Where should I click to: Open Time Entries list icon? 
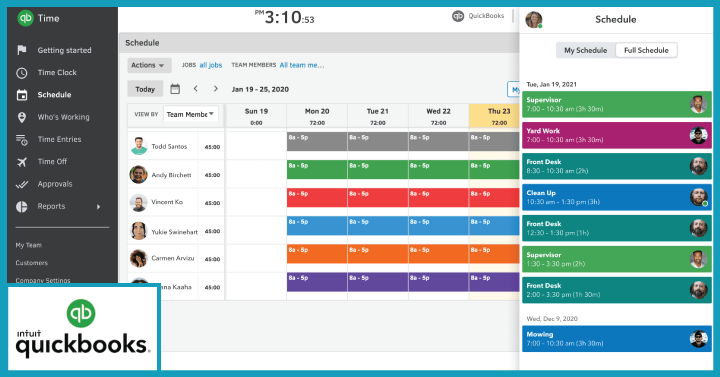(22, 140)
